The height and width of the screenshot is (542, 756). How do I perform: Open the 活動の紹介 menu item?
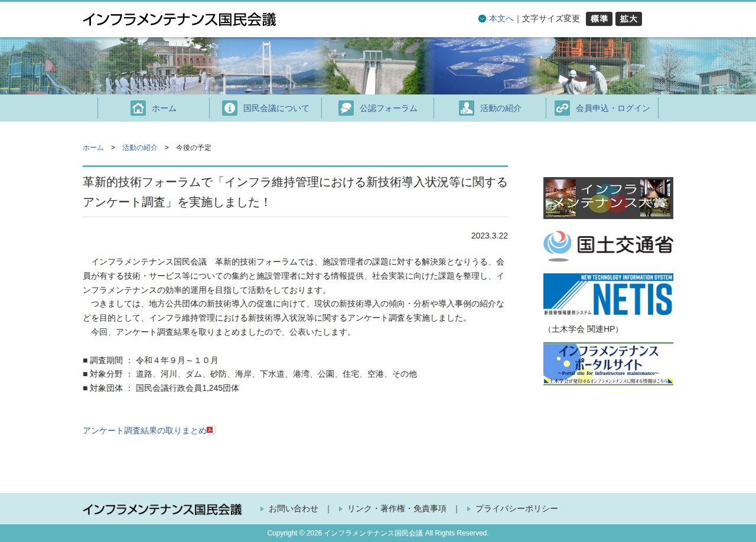point(490,108)
